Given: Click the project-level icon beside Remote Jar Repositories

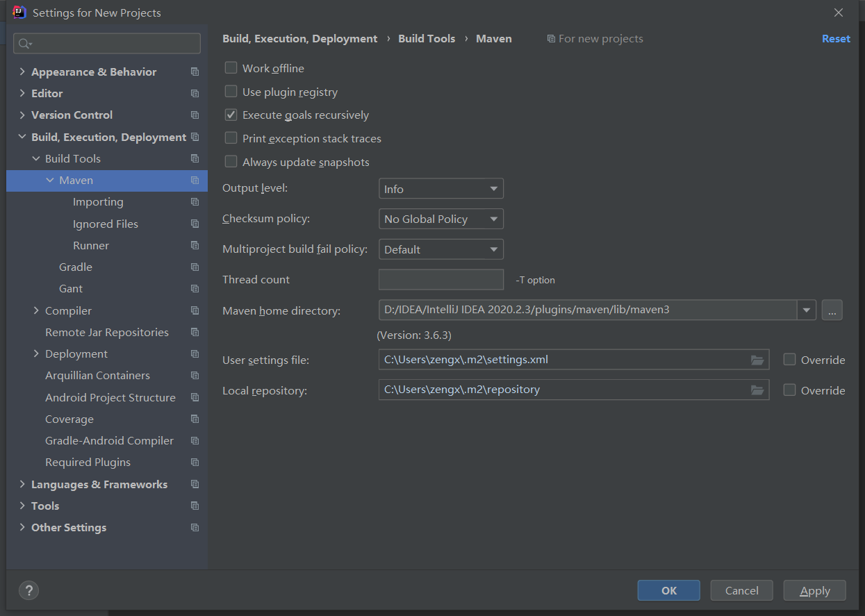Looking at the screenshot, I should pyautogui.click(x=195, y=332).
